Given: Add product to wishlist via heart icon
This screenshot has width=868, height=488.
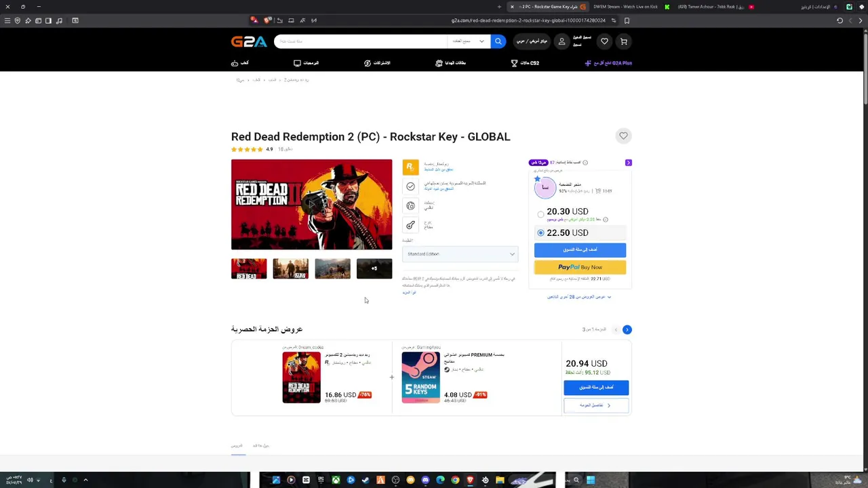Looking at the screenshot, I should pos(623,136).
